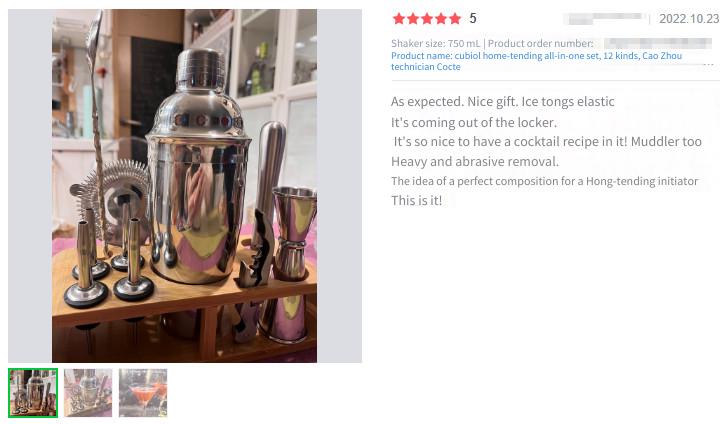Click the rating score number 5
This screenshot has height=424, width=728.
(473, 19)
